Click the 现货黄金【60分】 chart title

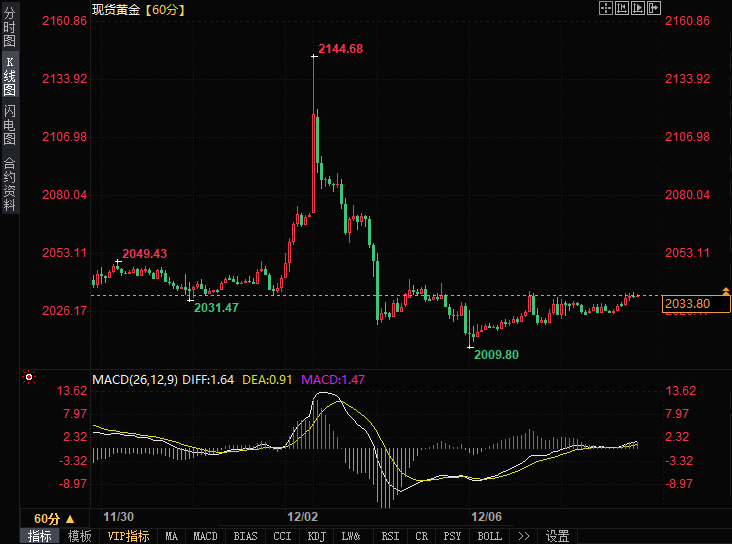click(139, 10)
